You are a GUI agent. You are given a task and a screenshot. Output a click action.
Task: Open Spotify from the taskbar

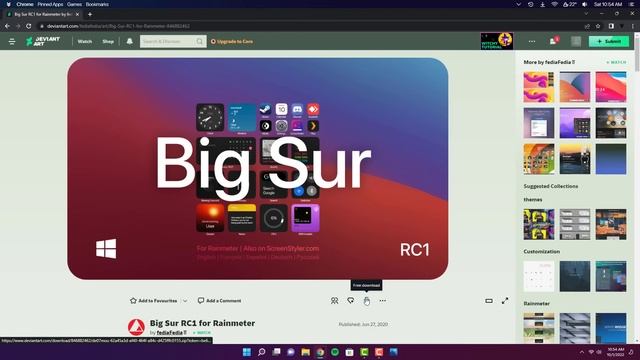pos(335,352)
